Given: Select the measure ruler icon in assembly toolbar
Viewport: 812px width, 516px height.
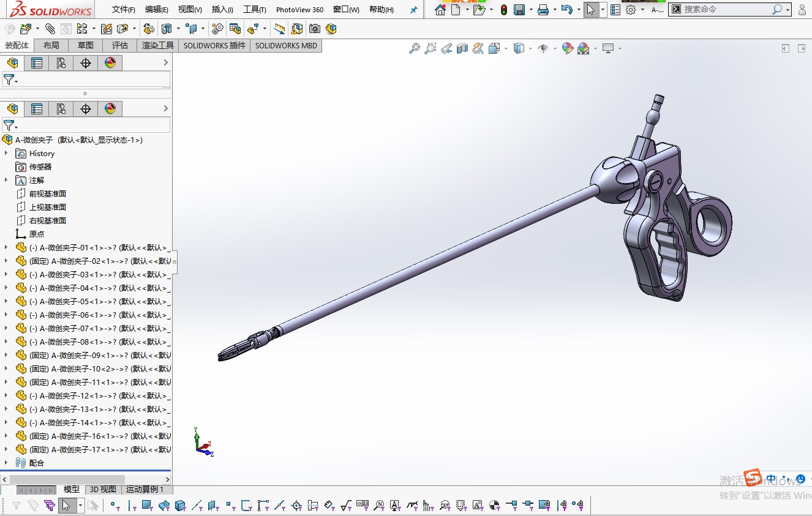Looking at the screenshot, I should [x=279, y=29].
